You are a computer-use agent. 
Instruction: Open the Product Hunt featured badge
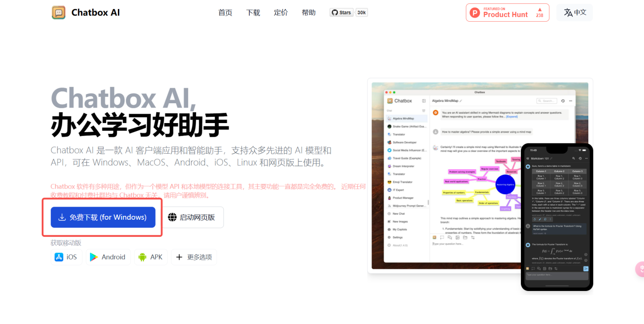(x=507, y=13)
